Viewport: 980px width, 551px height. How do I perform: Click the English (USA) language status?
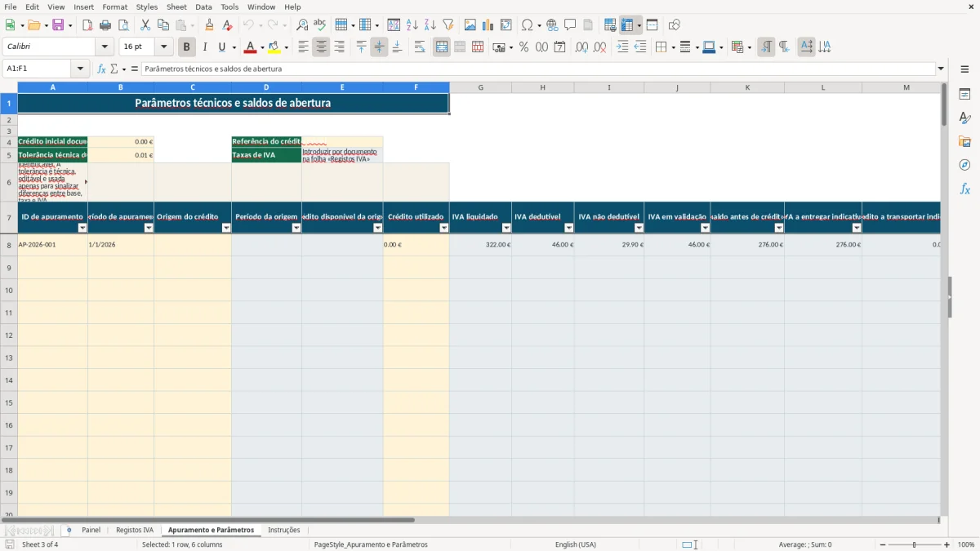click(x=576, y=544)
